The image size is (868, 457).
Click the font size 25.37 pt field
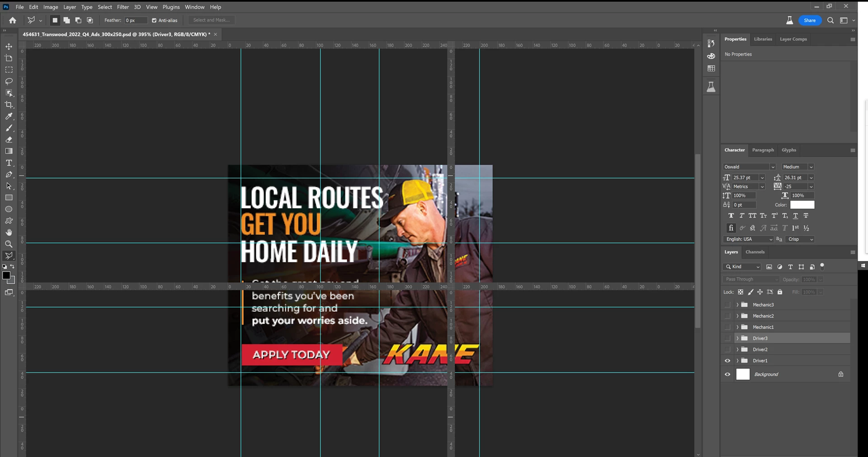pos(745,178)
